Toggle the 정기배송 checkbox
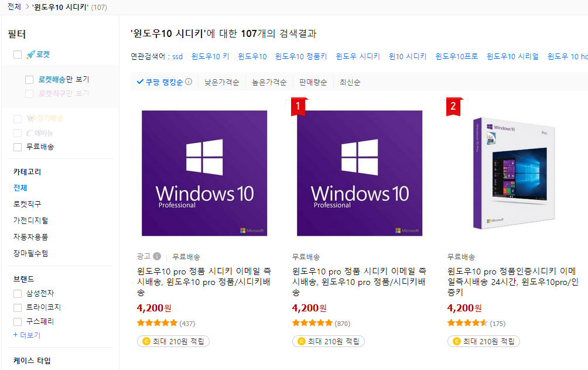 [18, 118]
